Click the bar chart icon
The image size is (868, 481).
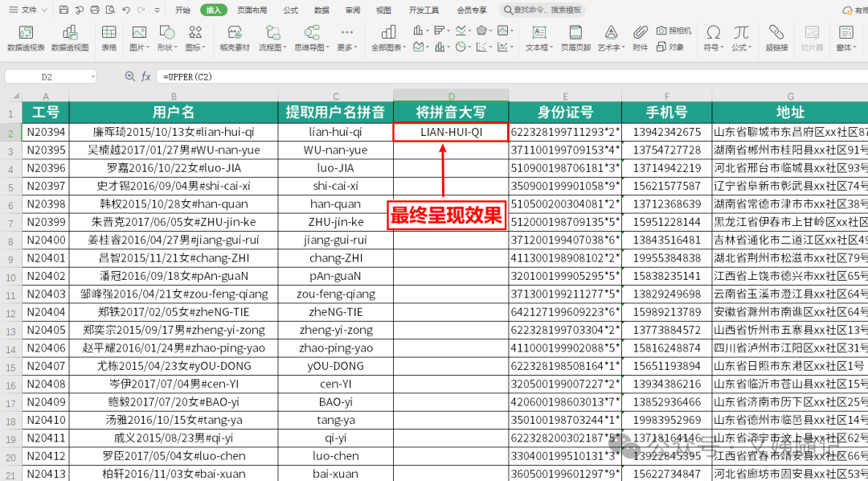(440, 30)
